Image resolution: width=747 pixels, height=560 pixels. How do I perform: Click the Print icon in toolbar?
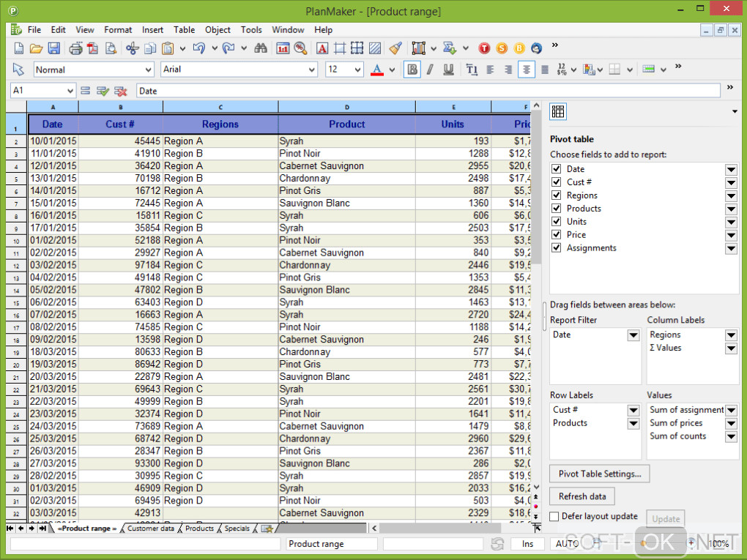(75, 49)
